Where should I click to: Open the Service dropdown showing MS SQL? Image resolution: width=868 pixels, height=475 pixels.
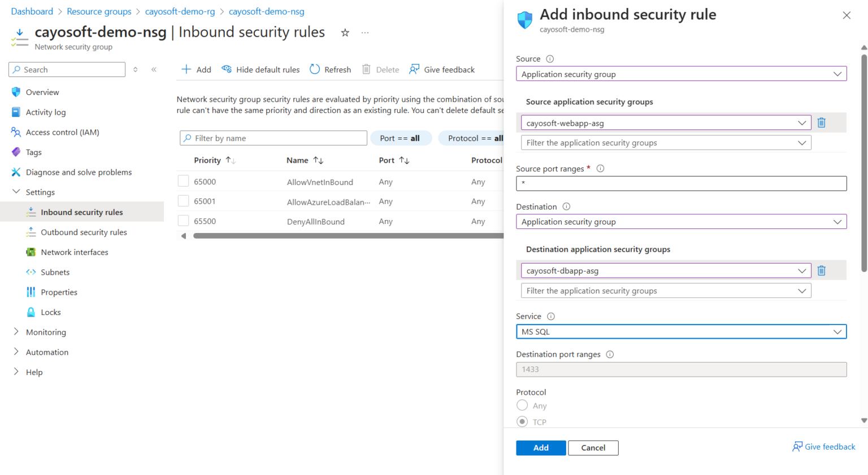pyautogui.click(x=681, y=331)
